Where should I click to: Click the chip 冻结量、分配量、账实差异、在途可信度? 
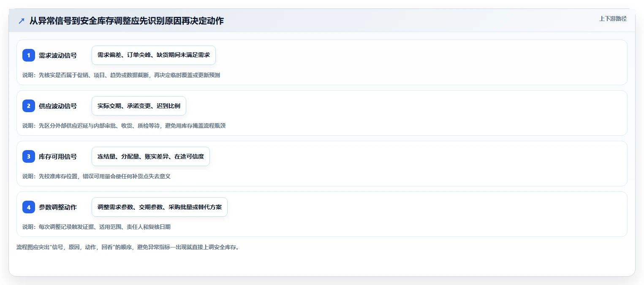click(151, 156)
